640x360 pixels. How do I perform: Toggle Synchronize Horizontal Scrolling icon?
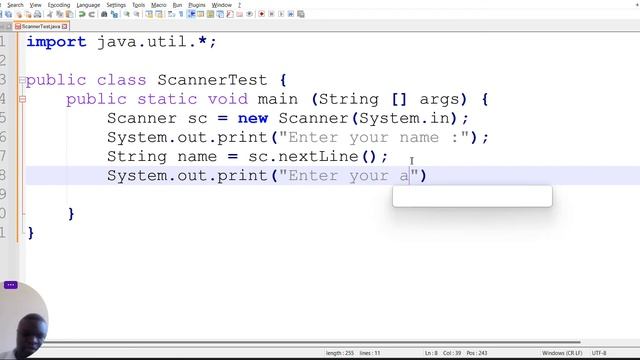tap(159, 14)
